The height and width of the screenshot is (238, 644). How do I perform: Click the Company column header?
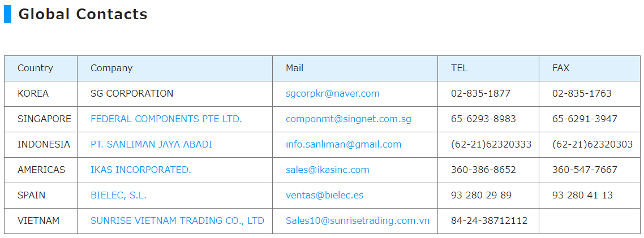111,68
